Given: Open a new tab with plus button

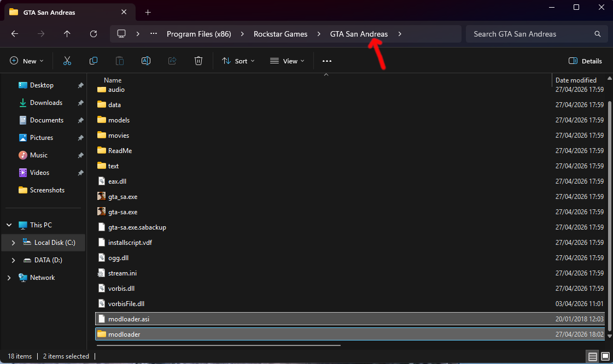Looking at the screenshot, I should [148, 13].
